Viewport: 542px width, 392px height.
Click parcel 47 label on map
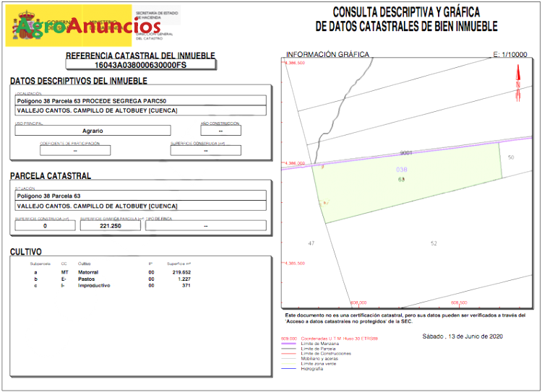tap(311, 243)
